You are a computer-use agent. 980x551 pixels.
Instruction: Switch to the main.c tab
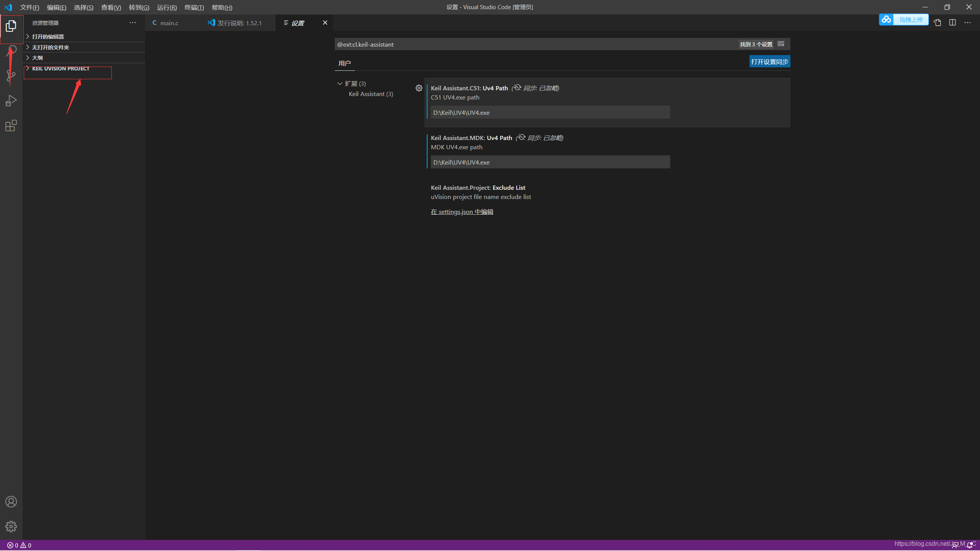point(173,23)
